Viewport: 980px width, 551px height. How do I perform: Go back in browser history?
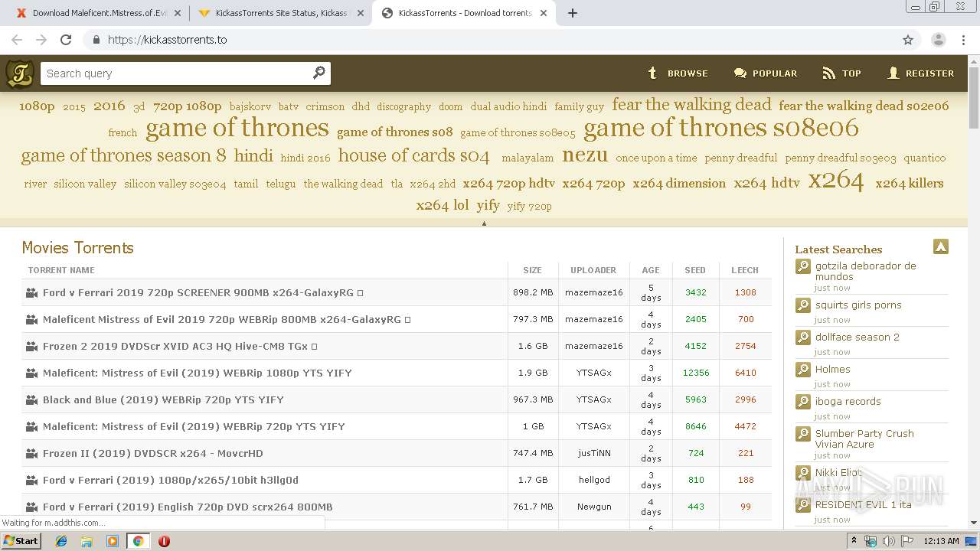pyautogui.click(x=17, y=40)
